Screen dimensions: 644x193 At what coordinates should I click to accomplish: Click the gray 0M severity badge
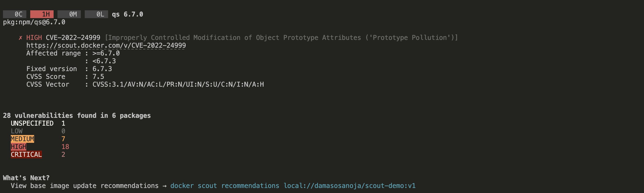[x=69, y=14]
